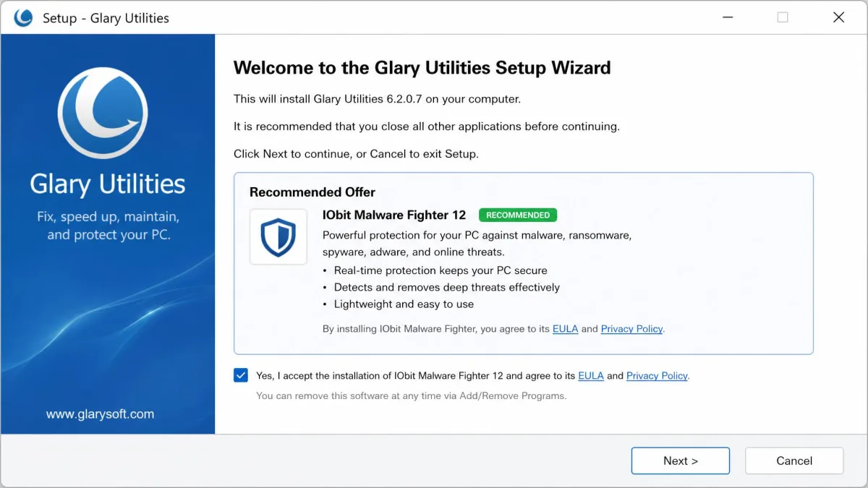
Task: Open the EULA link inside the offer box
Action: pyautogui.click(x=565, y=329)
